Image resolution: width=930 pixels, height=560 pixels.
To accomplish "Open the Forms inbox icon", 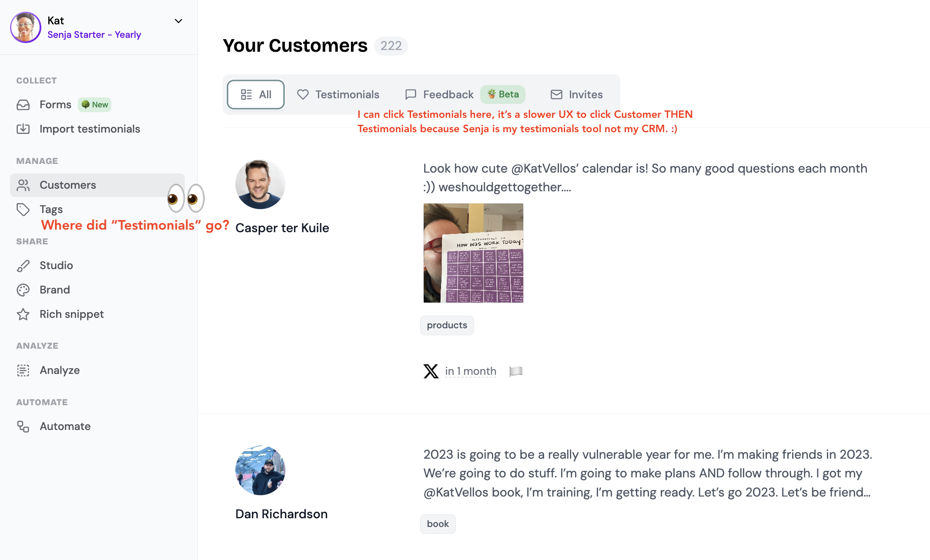I will 23,105.
